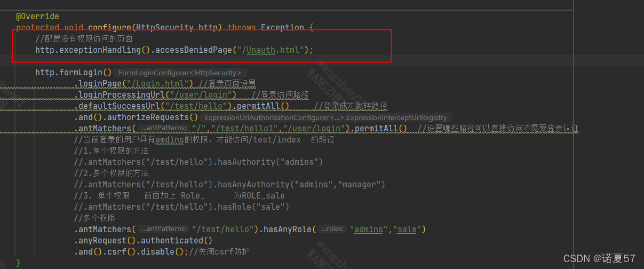Click the .disable() call
Image resolution: width=644 pixels, height=269 pixels.
tap(157, 252)
